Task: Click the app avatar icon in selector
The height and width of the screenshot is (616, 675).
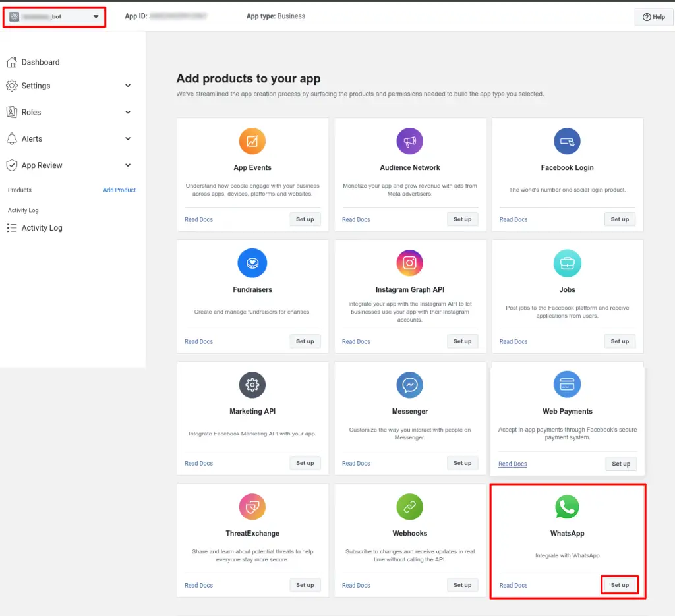Action: coord(15,16)
